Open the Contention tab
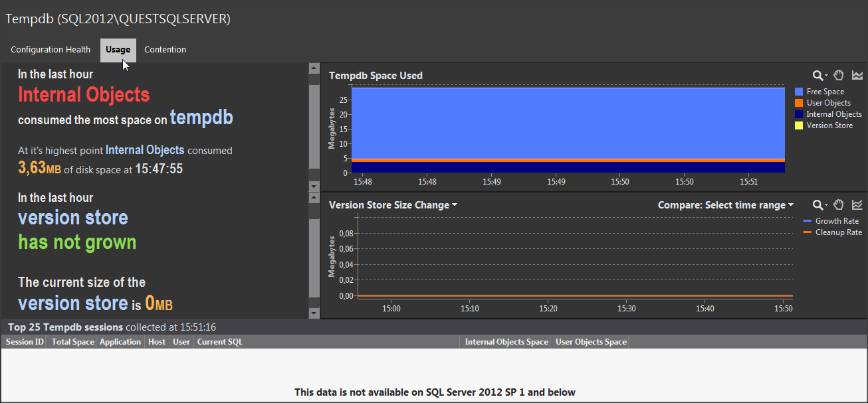The image size is (868, 403). (x=165, y=50)
